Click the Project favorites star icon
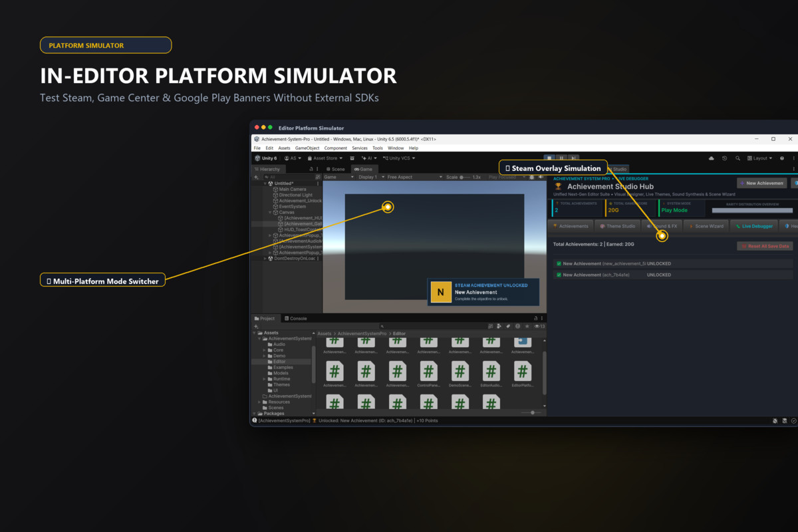Viewport: 798px width, 532px height. [x=527, y=326]
